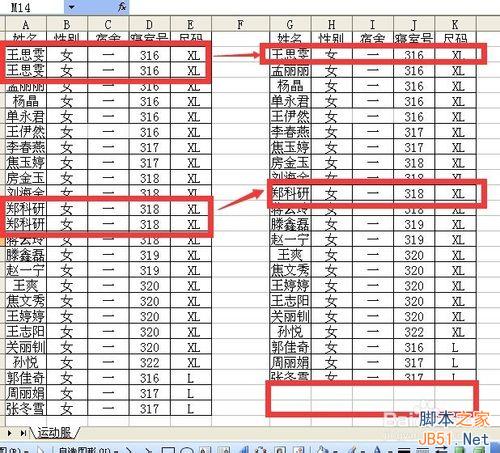
Task: Click 322 in column D
Action: pos(150,363)
